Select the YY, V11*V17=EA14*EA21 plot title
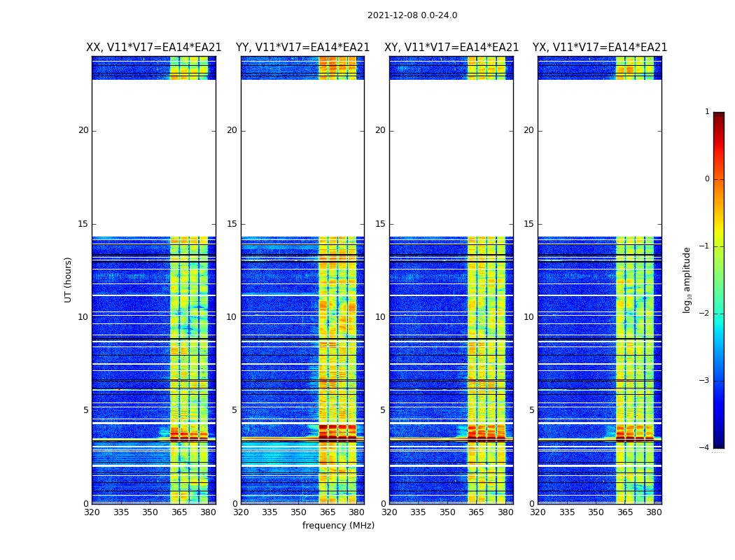735x560 pixels. (x=302, y=48)
